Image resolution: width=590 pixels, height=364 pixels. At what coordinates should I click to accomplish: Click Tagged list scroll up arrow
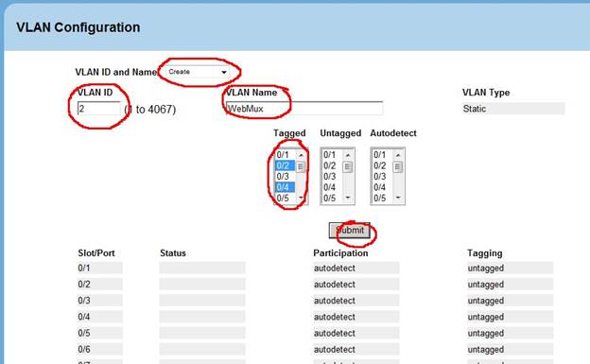click(x=301, y=155)
